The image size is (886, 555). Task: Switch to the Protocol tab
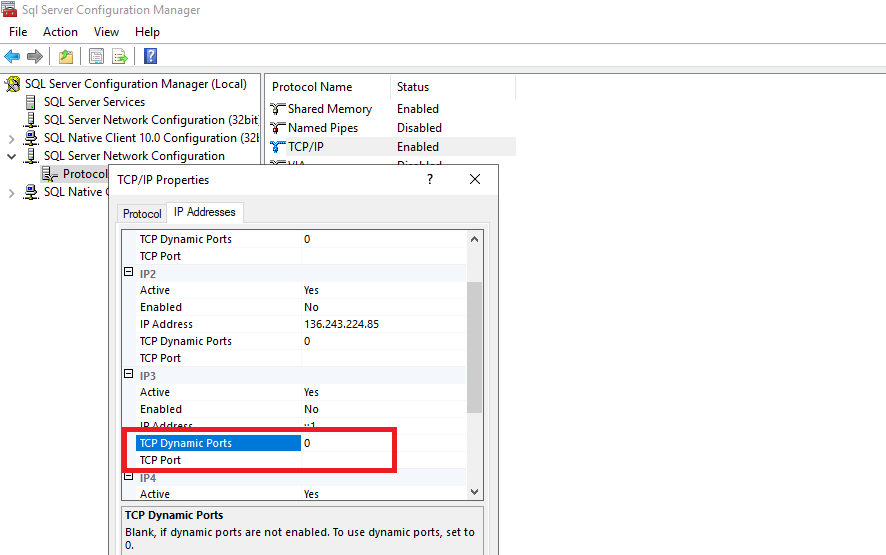[x=142, y=214]
